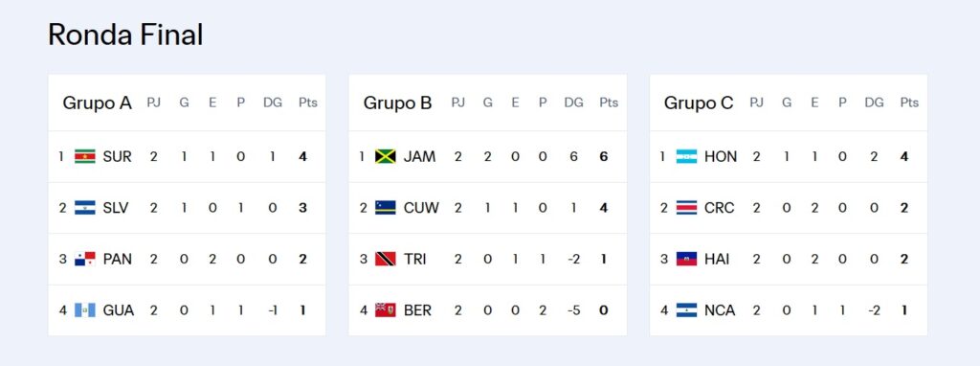Click the Panama flag icon
This screenshot has width=980, height=366.
coord(85,259)
